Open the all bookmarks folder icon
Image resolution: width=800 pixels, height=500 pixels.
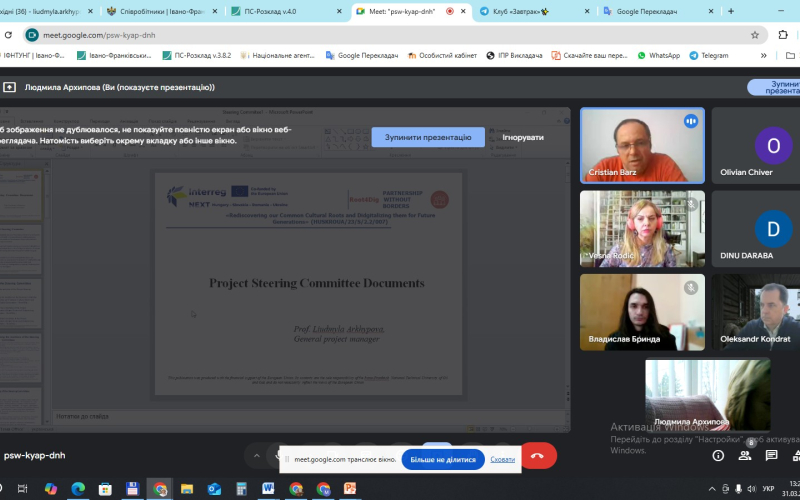[x=790, y=56]
